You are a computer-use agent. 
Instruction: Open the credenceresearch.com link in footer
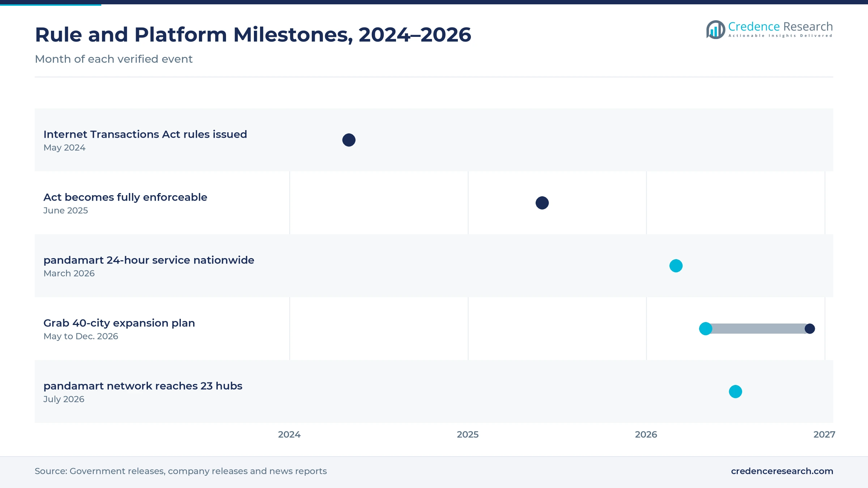click(782, 471)
